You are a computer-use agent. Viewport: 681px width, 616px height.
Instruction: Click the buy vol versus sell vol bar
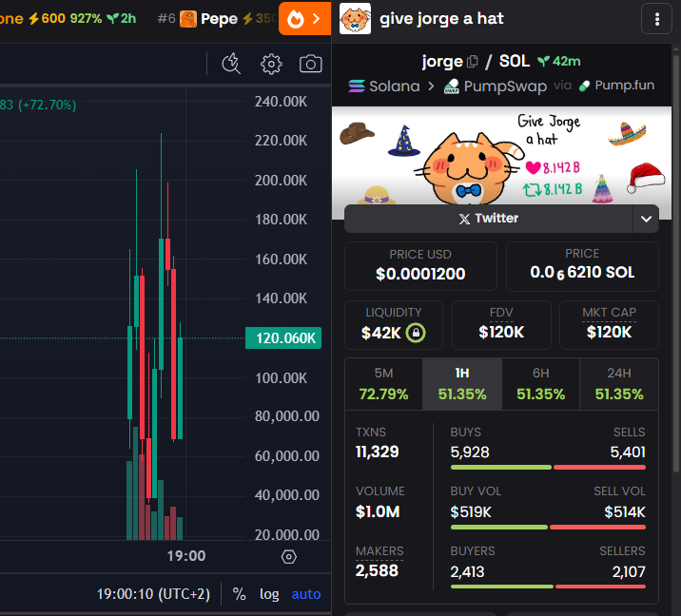(x=548, y=528)
